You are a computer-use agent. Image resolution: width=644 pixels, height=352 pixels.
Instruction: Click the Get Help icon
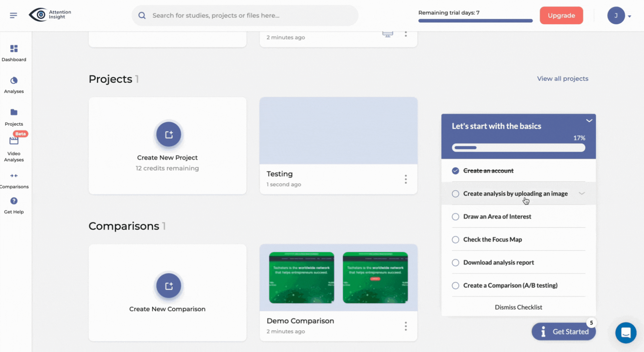pos(14,200)
